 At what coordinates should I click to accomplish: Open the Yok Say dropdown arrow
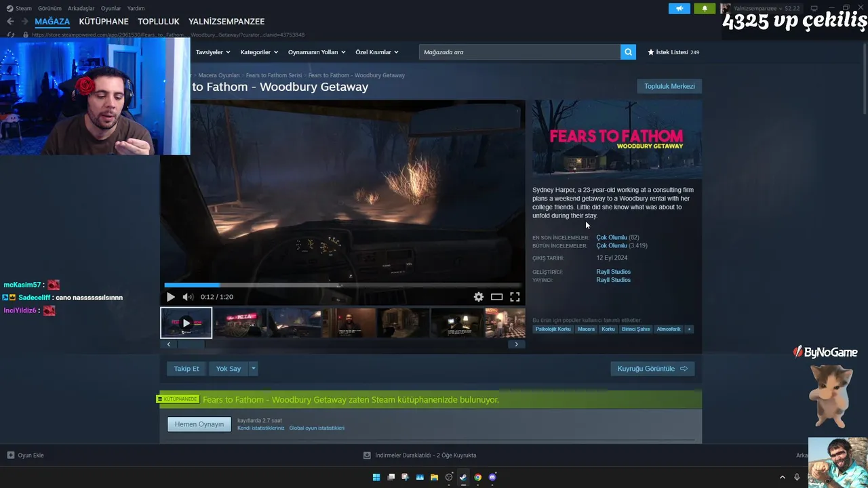tap(253, 369)
